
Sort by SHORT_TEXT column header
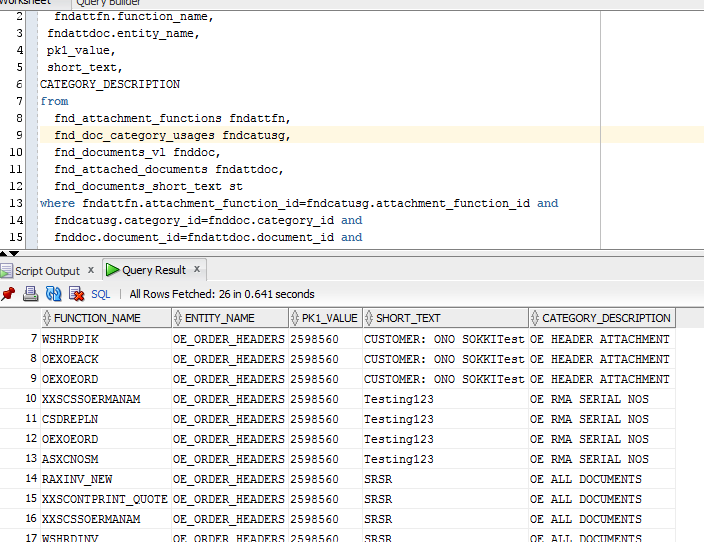[446, 318]
